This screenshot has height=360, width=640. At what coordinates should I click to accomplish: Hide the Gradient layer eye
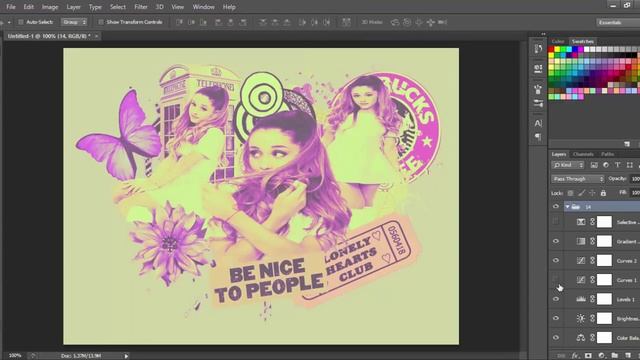(x=556, y=241)
